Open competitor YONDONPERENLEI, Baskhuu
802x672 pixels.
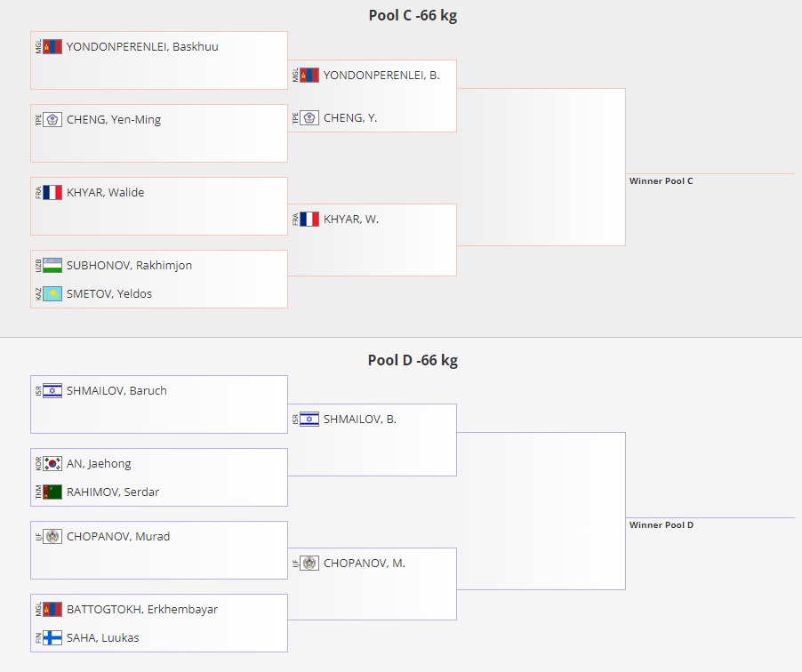(x=142, y=46)
